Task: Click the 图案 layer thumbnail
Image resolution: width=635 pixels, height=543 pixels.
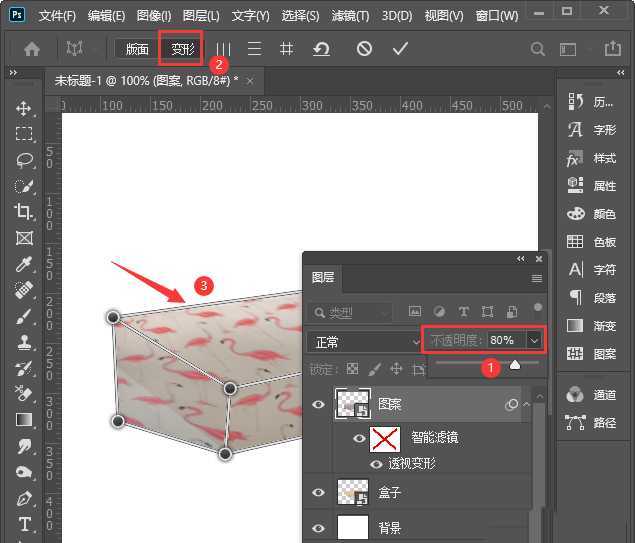Action: click(351, 404)
